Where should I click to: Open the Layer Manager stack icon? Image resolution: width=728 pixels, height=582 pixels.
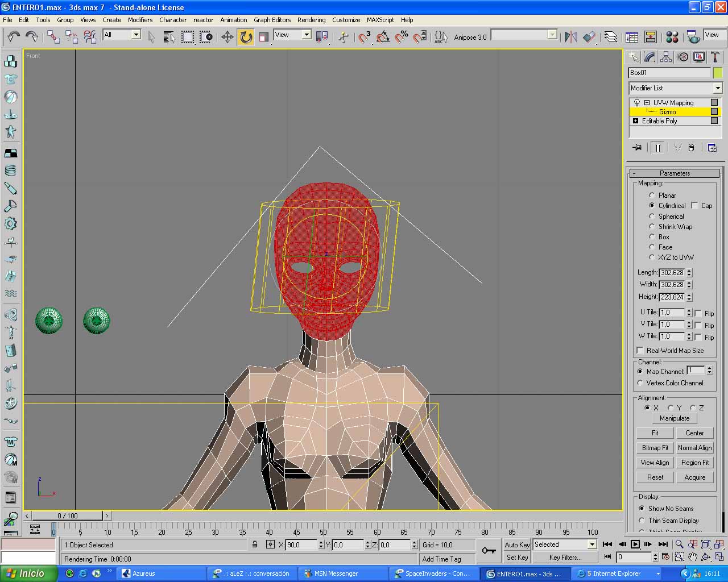tap(611, 37)
